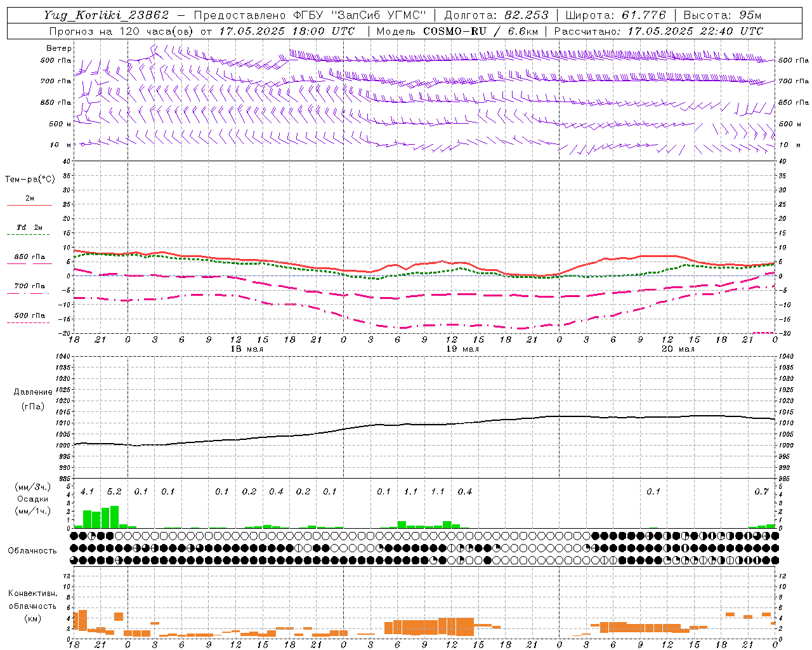Click the 850 гПа temperature legend entry
The image size is (812, 650).
pos(29,258)
